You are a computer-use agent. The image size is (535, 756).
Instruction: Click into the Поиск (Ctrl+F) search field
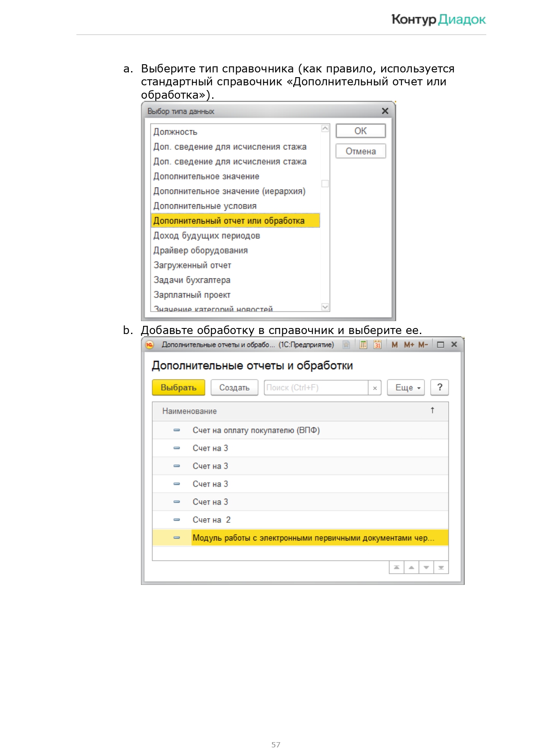click(x=316, y=387)
